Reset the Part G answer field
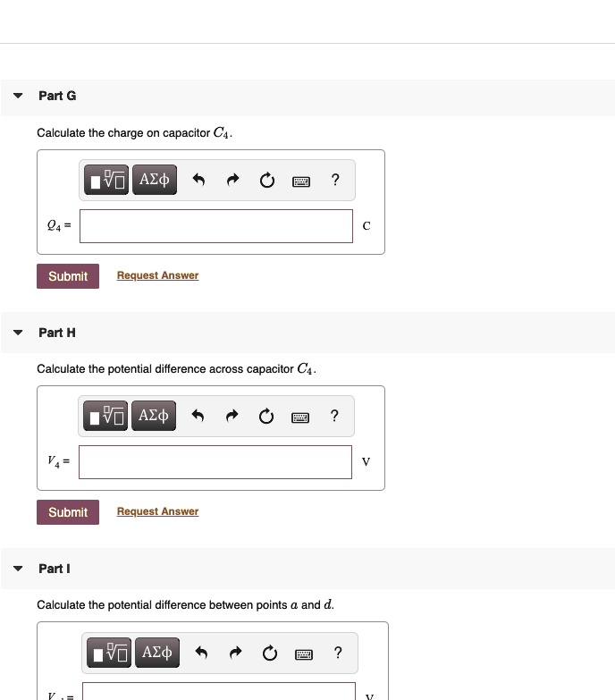This screenshot has height=700, width=615. tap(266, 181)
